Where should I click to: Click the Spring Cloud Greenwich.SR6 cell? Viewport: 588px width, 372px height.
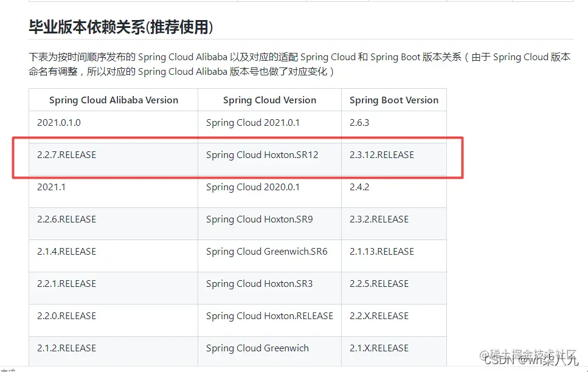click(269, 256)
